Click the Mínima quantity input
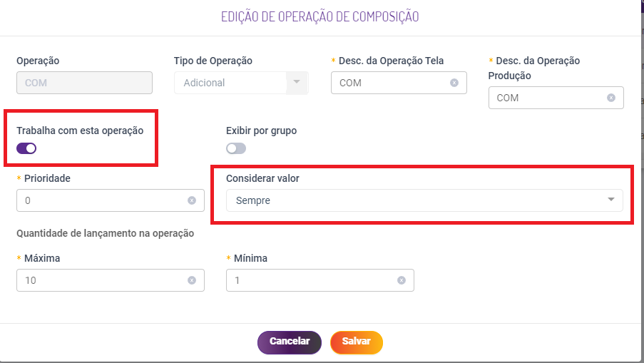 310,280
